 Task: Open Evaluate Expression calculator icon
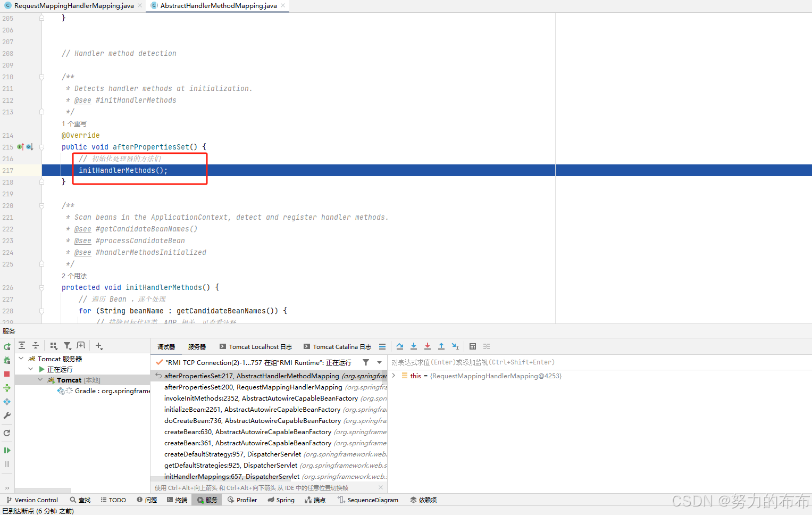(473, 346)
